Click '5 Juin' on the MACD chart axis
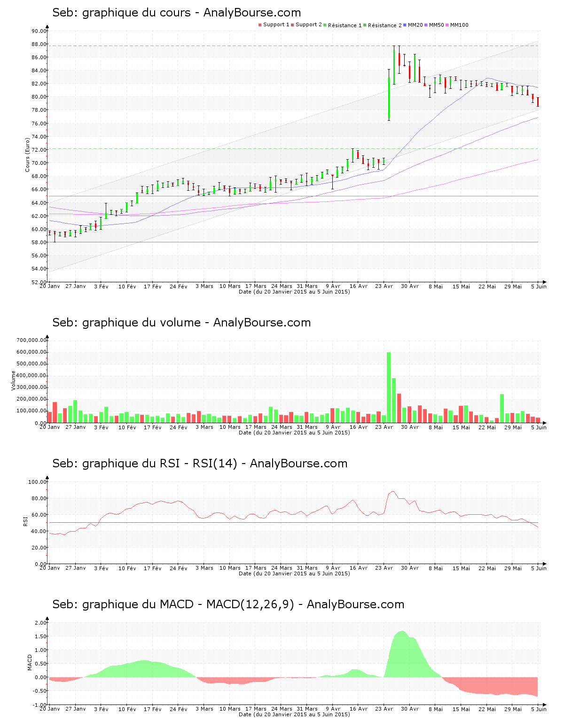The image size is (564, 728). coord(539,709)
